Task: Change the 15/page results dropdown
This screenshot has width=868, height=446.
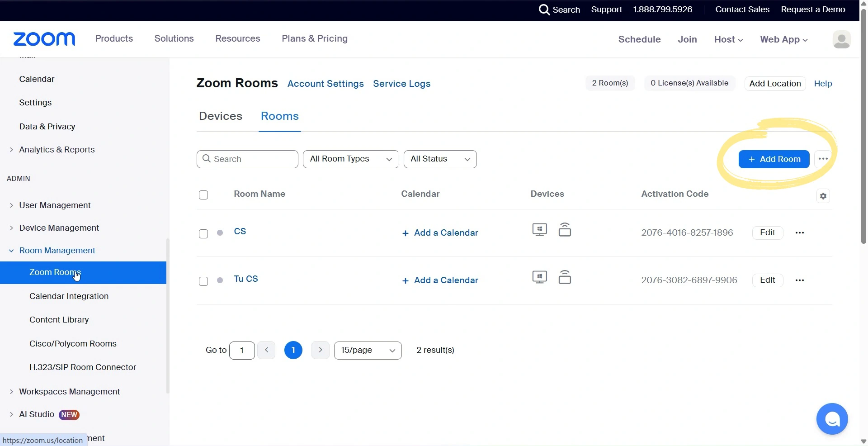Action: [x=368, y=351]
